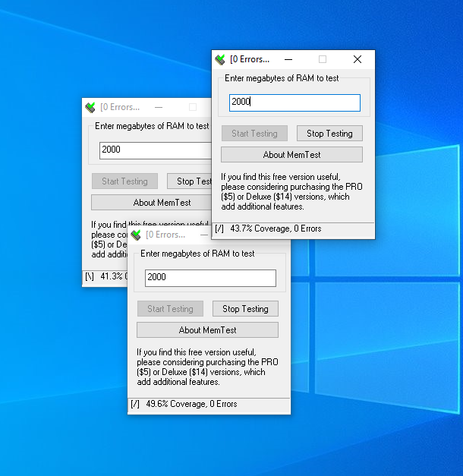Click '49.6% Coverage, 0 Errors' status text
Viewport: 463px width, 476px height.
191,404
